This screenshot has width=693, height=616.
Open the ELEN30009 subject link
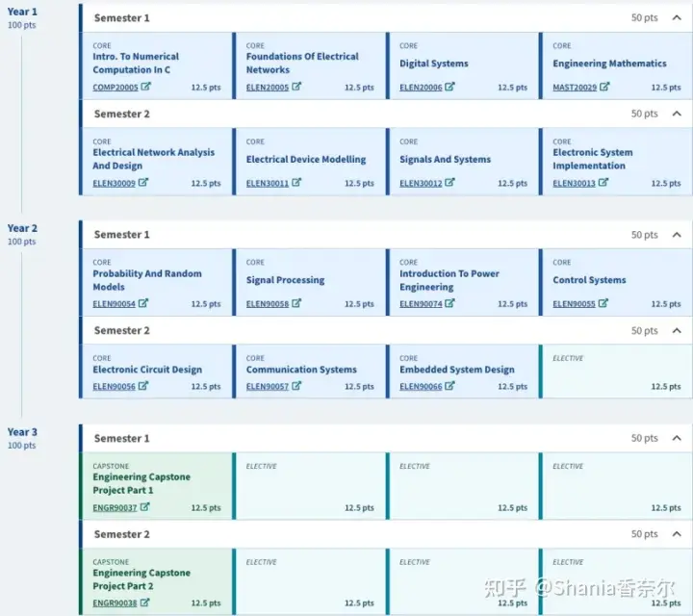(114, 183)
